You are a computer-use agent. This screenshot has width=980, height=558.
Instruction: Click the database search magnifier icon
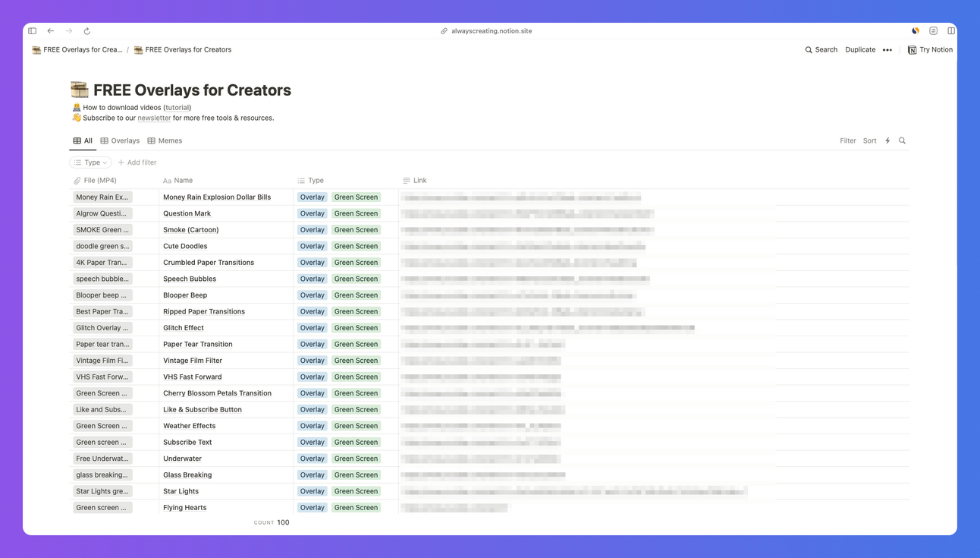coord(902,140)
